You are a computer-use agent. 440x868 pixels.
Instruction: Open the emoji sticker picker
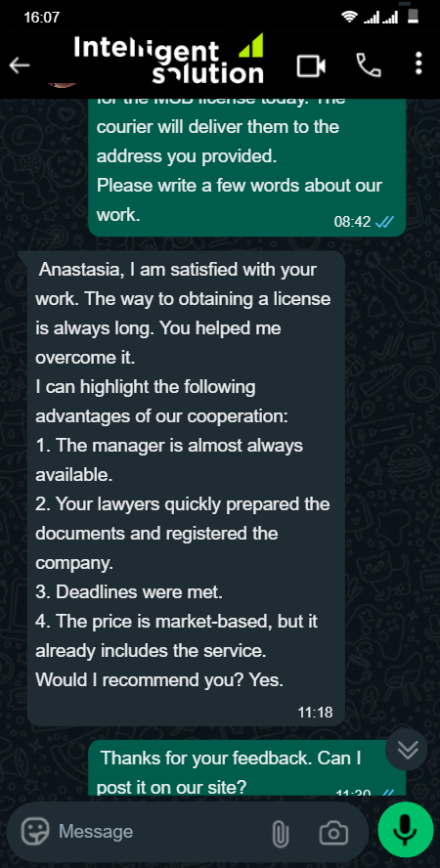35,832
